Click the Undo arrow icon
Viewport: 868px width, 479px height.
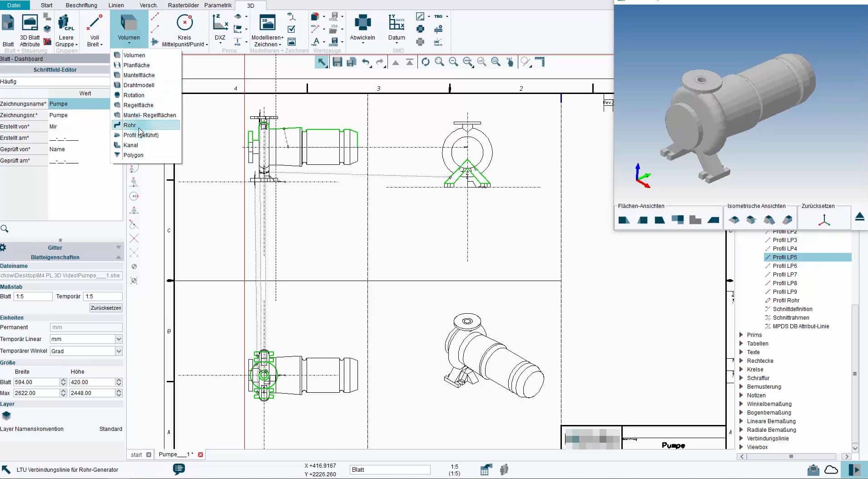coord(366,62)
